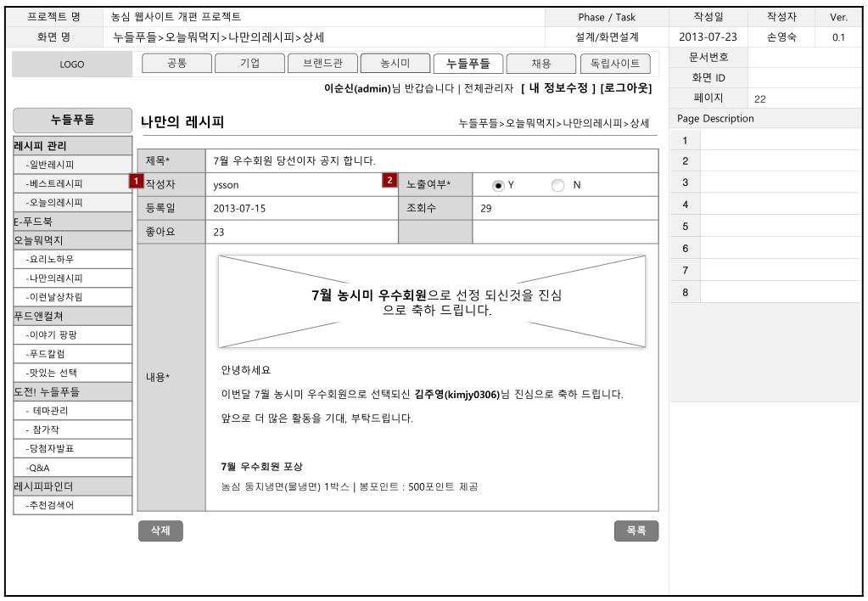Open the 푸드칼럼 sidebar item
Image resolution: width=868 pixels, height=601 pixels.
pos(72,353)
